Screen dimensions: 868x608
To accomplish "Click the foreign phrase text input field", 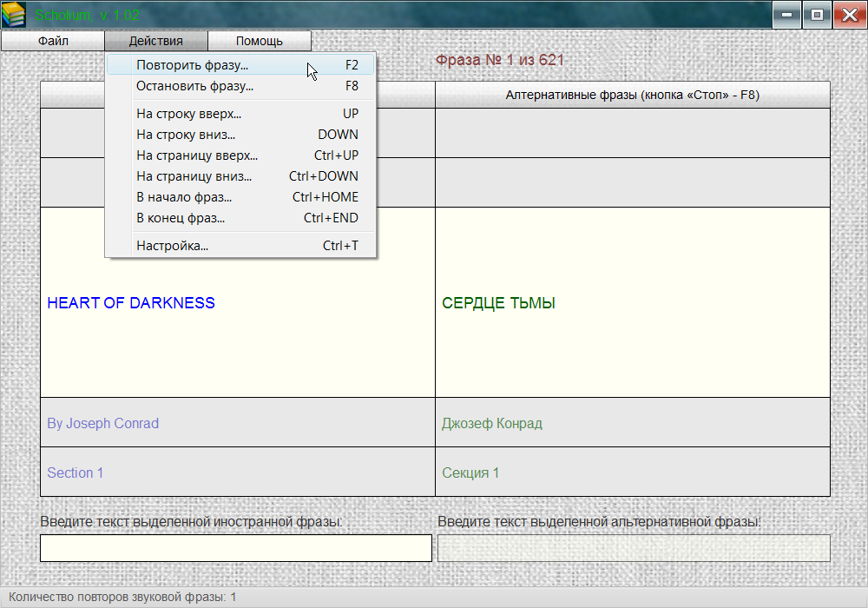I will coord(235,548).
